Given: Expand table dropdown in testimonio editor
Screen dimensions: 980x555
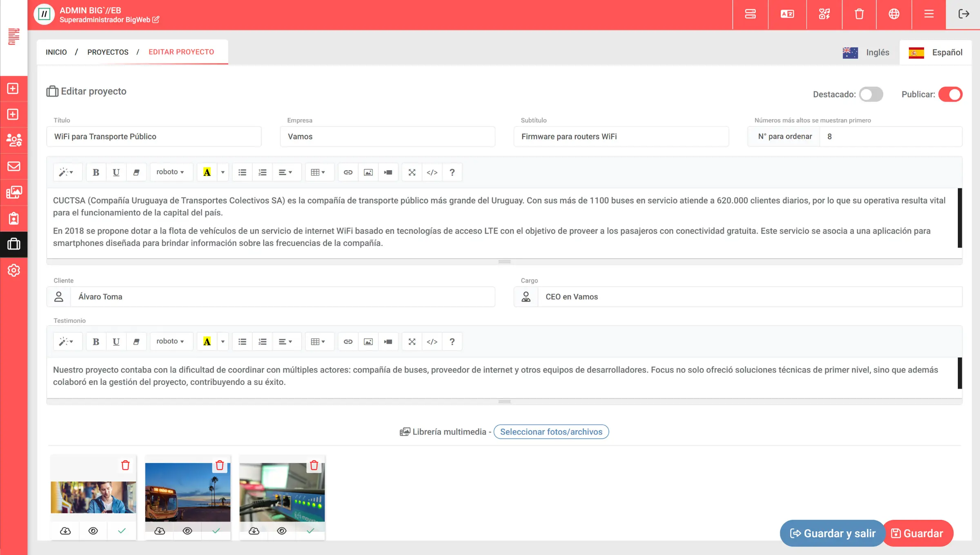Looking at the screenshot, I should (x=318, y=342).
